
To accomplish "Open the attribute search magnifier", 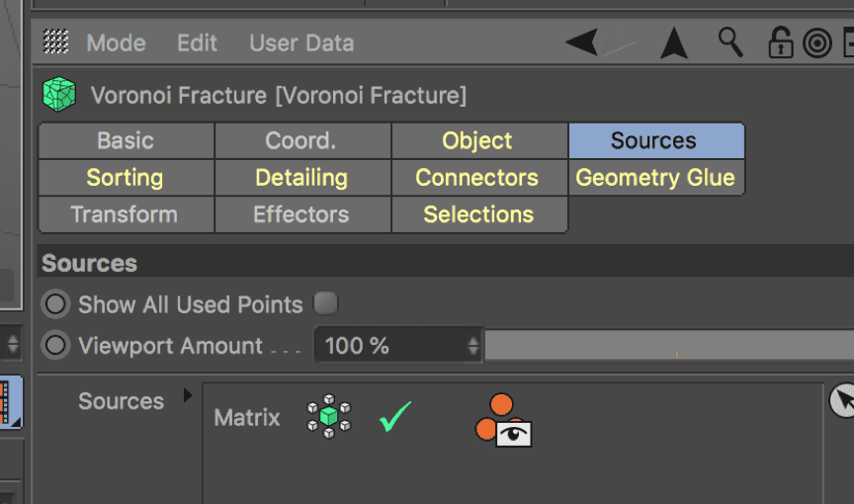I will coord(730,42).
